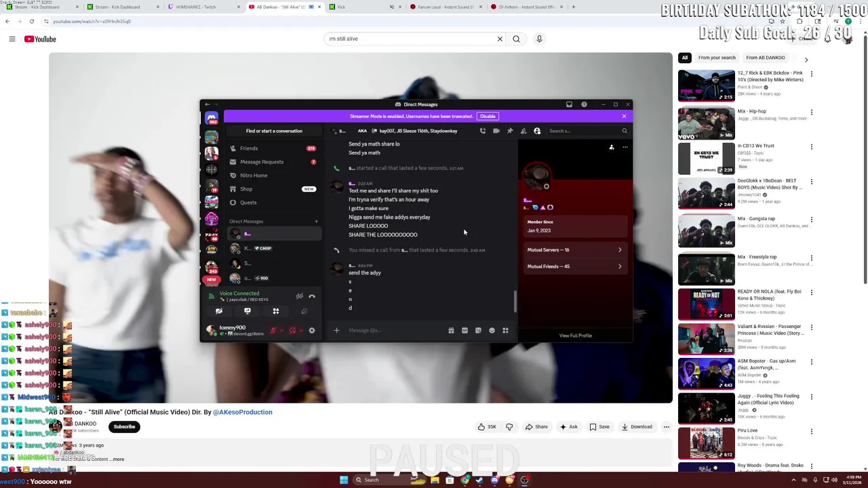Save the YouTube video to playlist
This screenshot has height=488, width=868.
599,427
